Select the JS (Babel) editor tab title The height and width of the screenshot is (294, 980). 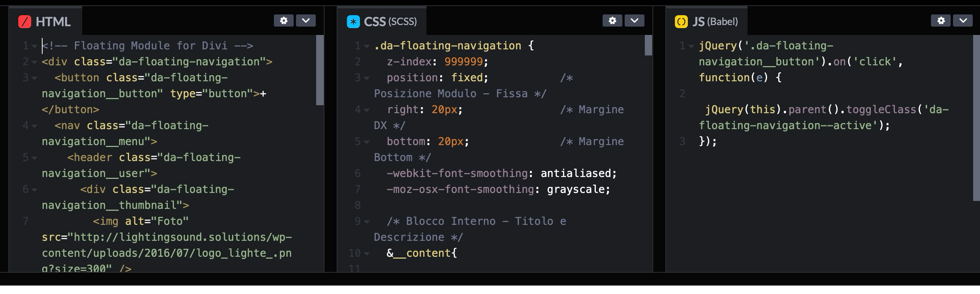tap(715, 22)
